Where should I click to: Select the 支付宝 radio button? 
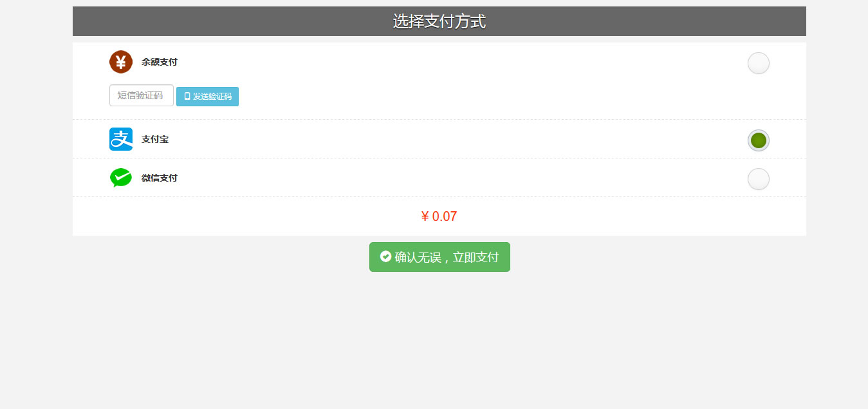click(x=759, y=140)
